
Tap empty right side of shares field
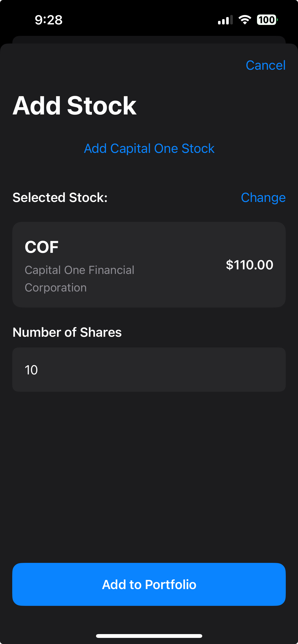(x=216, y=370)
